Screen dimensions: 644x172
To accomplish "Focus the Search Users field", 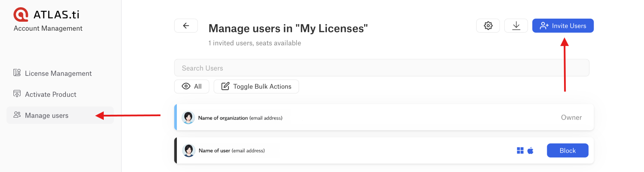I will coord(381,68).
